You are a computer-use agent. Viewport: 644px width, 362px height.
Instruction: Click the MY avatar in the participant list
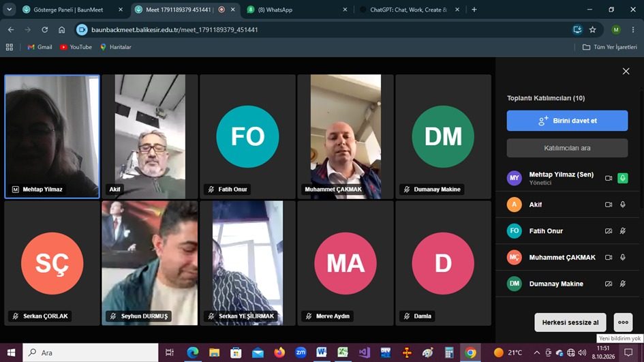tap(515, 178)
